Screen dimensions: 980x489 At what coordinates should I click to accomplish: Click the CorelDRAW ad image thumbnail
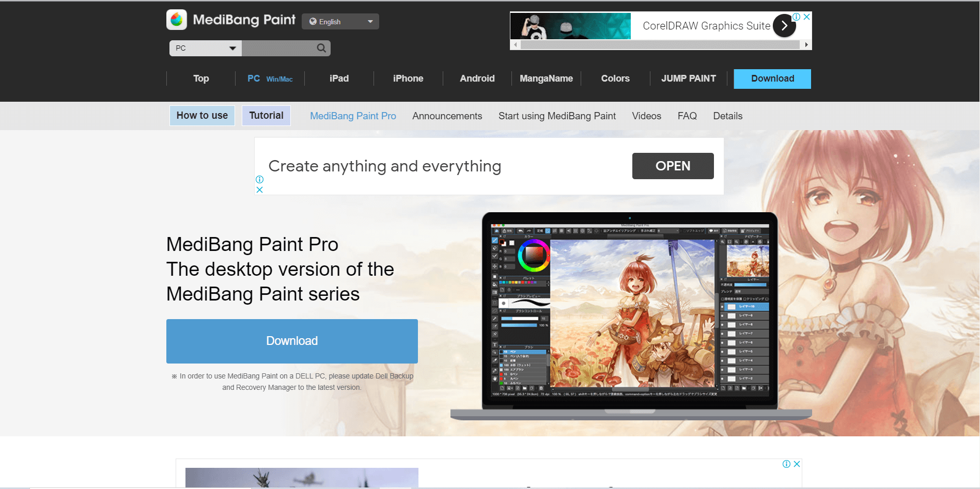click(x=570, y=26)
